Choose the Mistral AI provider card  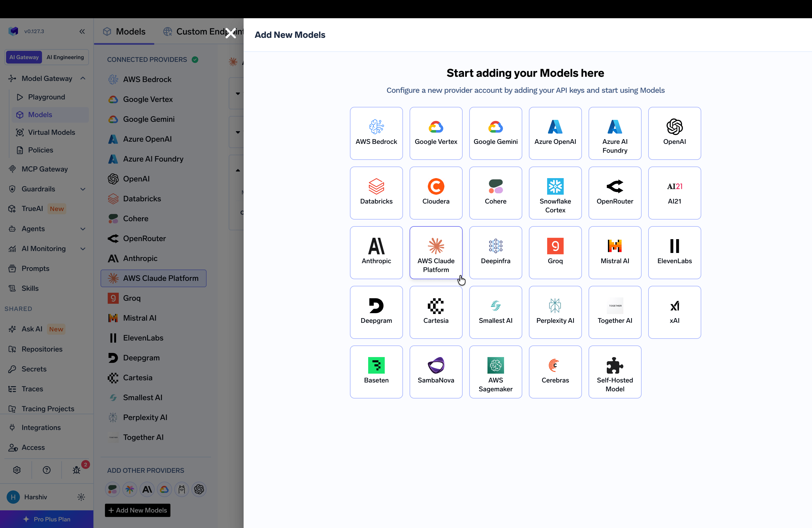tap(615, 253)
